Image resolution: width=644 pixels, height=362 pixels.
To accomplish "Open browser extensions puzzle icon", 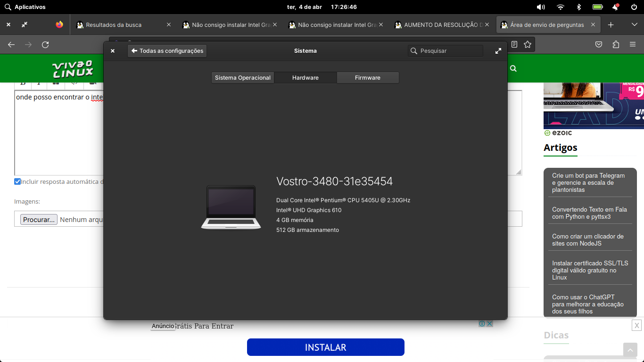I will [x=616, y=44].
